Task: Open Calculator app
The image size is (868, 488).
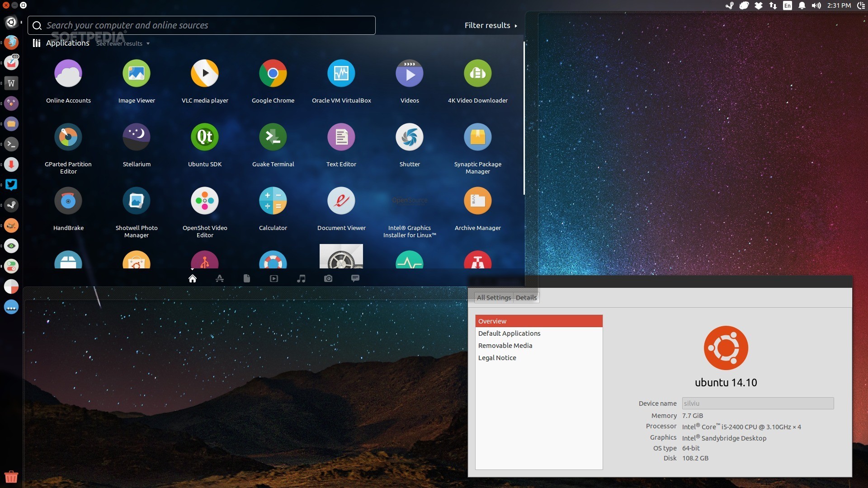Action: pos(273,201)
